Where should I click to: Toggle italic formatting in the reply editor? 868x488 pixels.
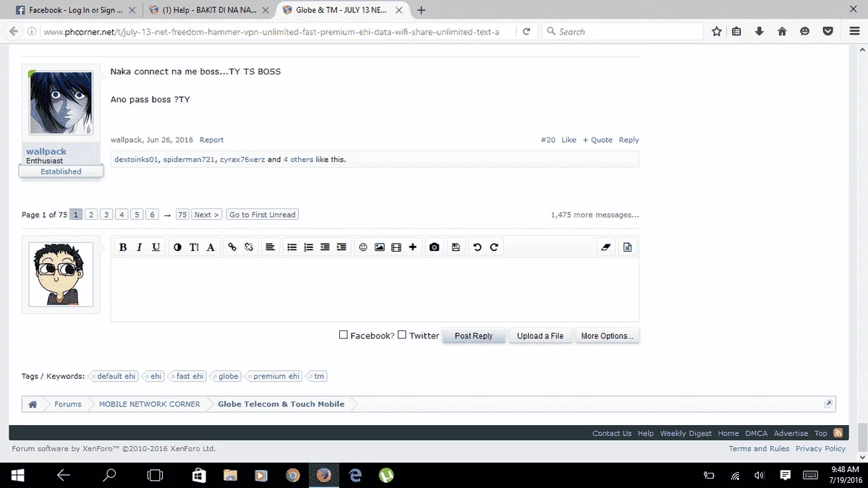[x=140, y=247]
